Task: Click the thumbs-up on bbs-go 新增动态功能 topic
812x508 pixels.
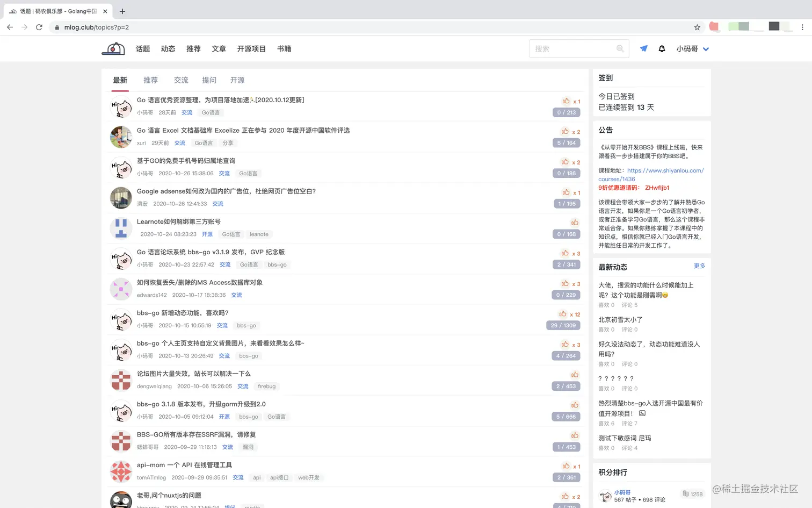Action: [563, 314]
